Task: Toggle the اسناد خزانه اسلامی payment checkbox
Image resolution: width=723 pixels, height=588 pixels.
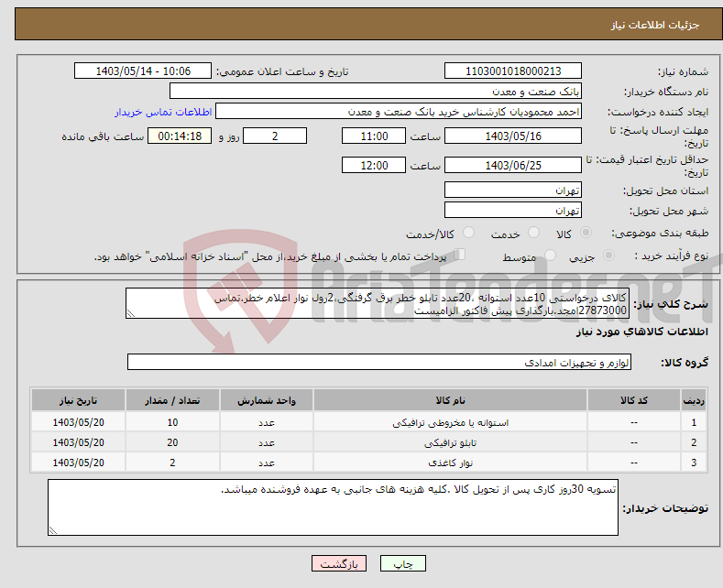Action: (x=460, y=254)
